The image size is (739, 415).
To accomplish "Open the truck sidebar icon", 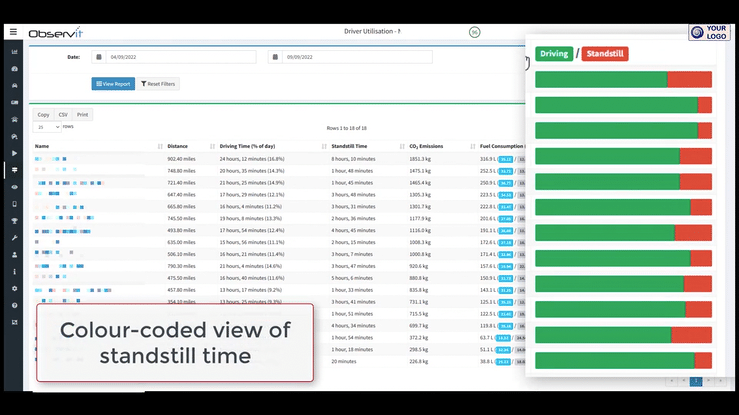I will pos(15,102).
